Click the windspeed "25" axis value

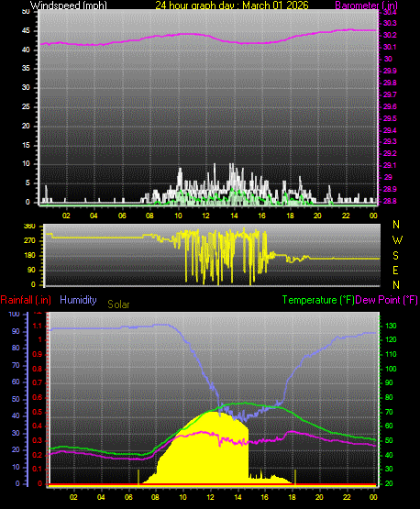point(26,106)
